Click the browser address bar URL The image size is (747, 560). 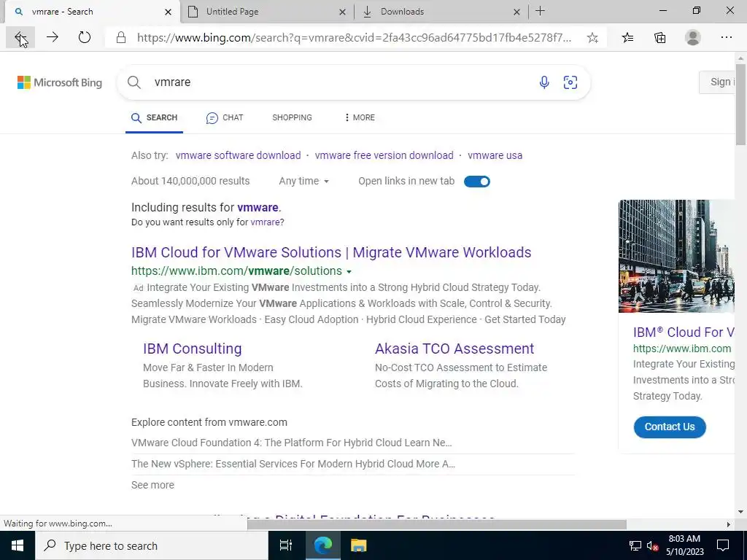pos(355,38)
